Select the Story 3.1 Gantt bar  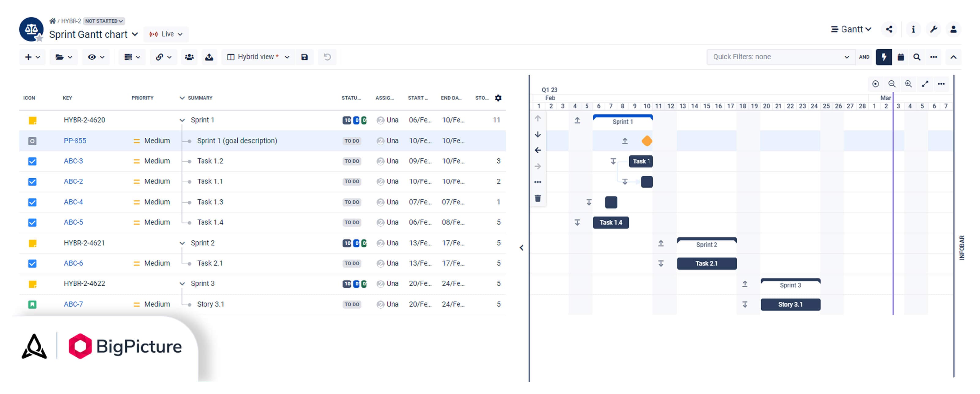[x=790, y=305]
